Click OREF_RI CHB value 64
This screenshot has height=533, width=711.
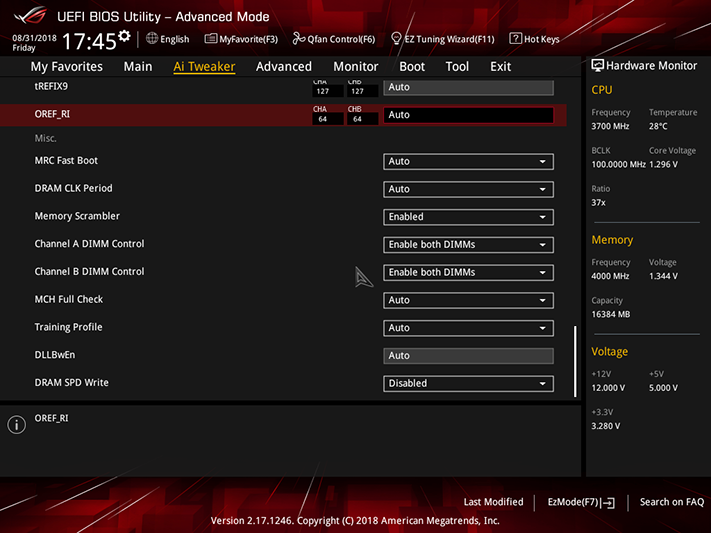362,119
